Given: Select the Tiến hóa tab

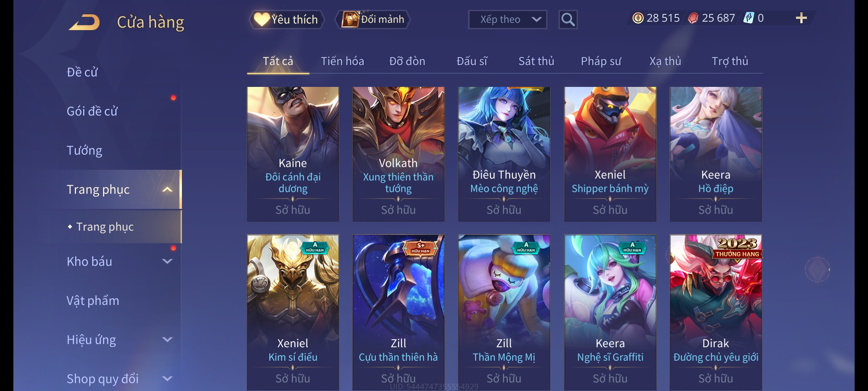Looking at the screenshot, I should click(x=342, y=61).
